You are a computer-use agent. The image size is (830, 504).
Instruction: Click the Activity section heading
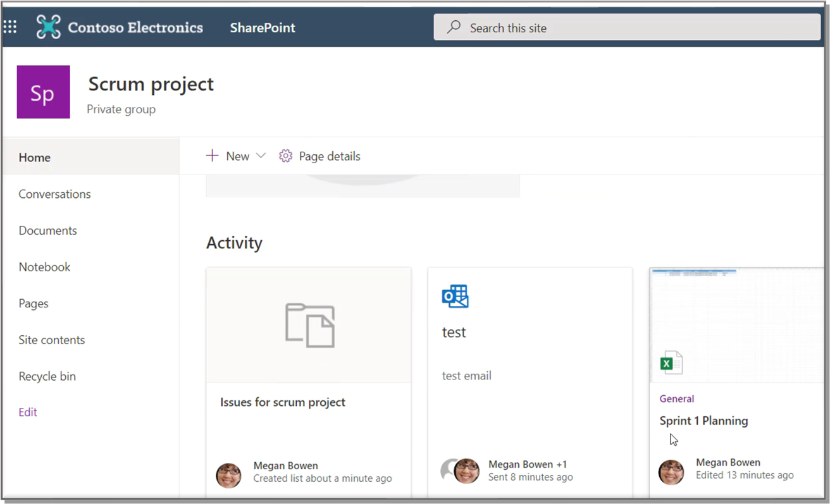tap(234, 243)
